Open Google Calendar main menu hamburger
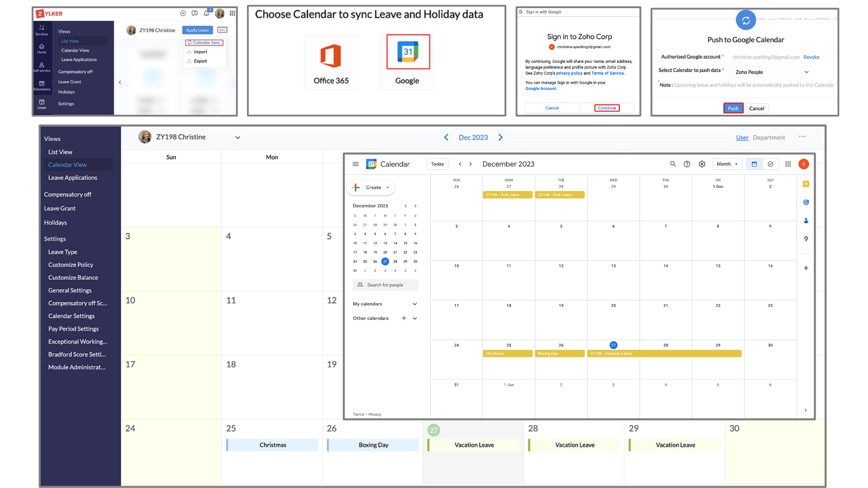The height and width of the screenshot is (488, 868). 355,164
